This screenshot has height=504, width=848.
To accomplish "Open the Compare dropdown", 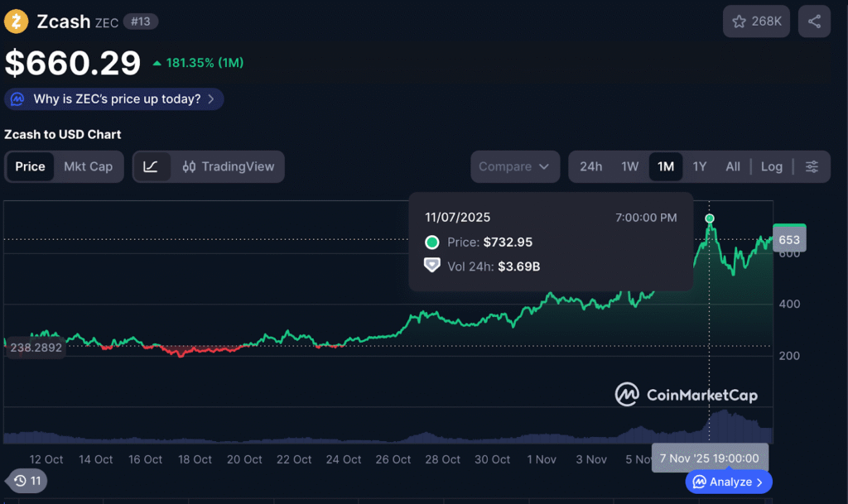I will pyautogui.click(x=513, y=166).
